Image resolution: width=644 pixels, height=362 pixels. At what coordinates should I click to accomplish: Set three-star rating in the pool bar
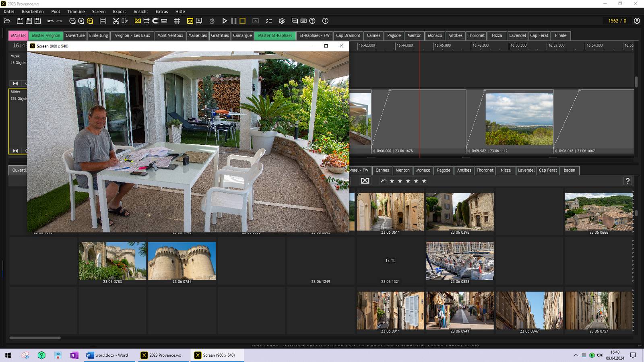click(x=408, y=181)
